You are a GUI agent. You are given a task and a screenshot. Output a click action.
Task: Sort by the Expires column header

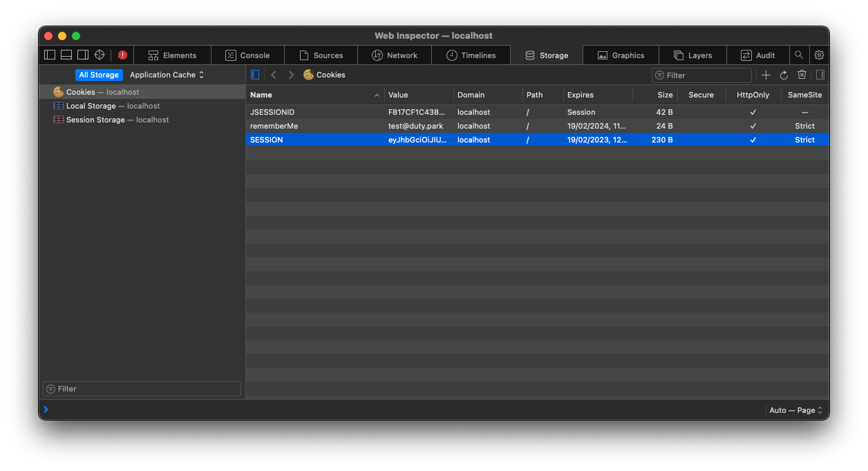coord(598,95)
